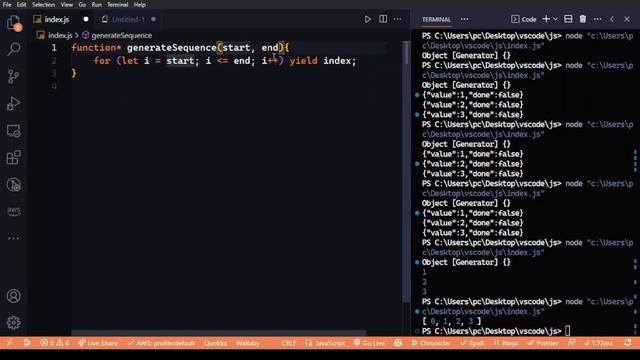Image resolution: width=640 pixels, height=360 pixels.
Task: Split the terminal panel
Action: 568,19
